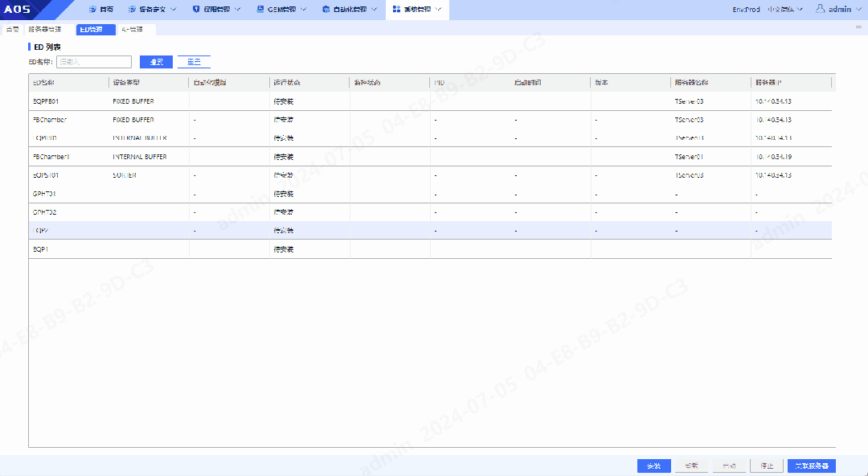Switch to the ED management tab

point(91,29)
